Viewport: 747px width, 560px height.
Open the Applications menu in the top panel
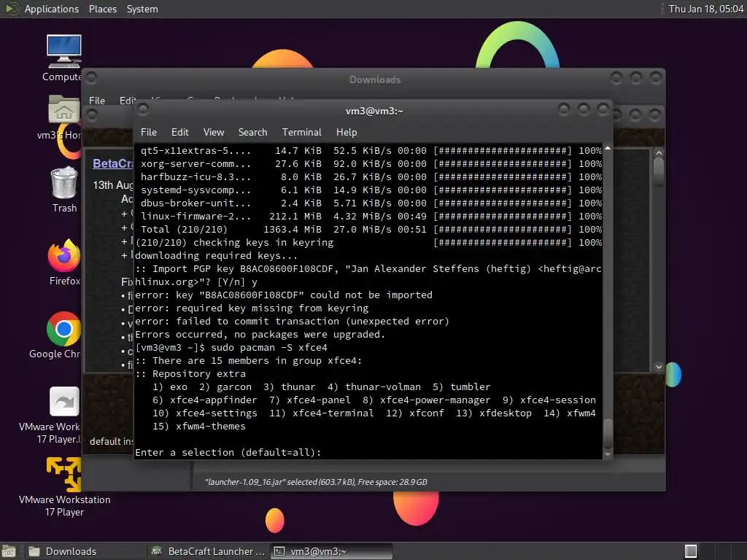(x=52, y=9)
